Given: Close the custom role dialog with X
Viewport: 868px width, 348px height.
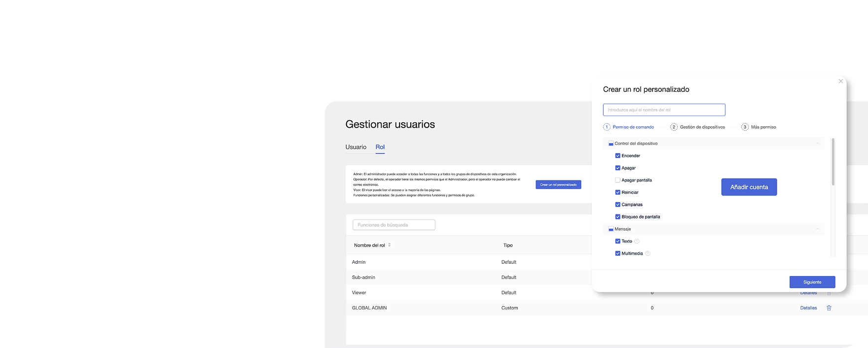Looking at the screenshot, I should pos(841,81).
